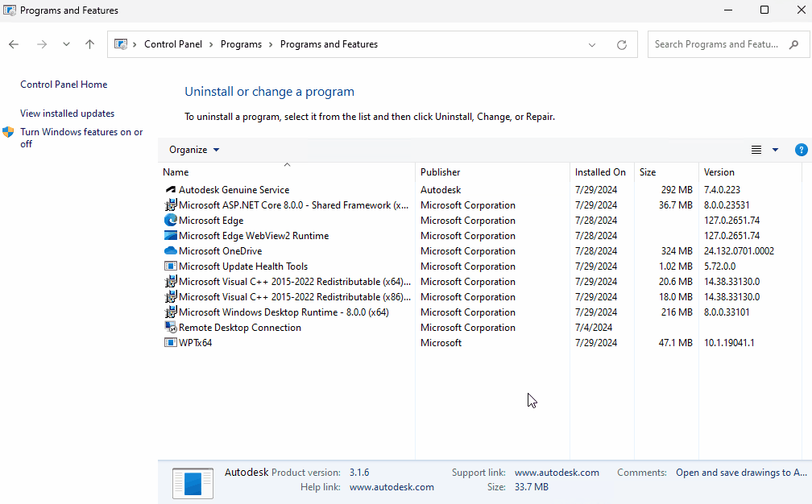Screen dimensions: 812x504
Task: Open Help via the blue question mark icon
Action: click(801, 149)
